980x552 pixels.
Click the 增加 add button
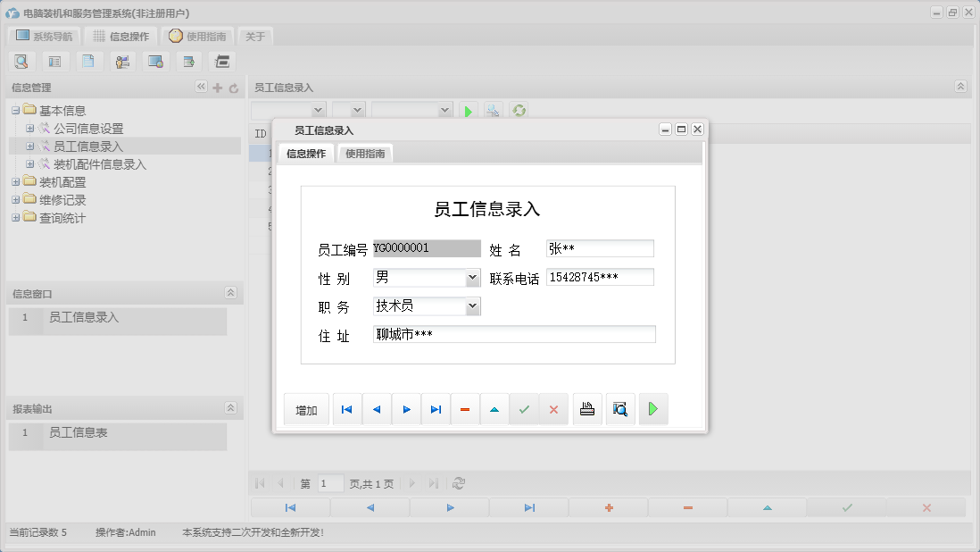click(x=306, y=408)
